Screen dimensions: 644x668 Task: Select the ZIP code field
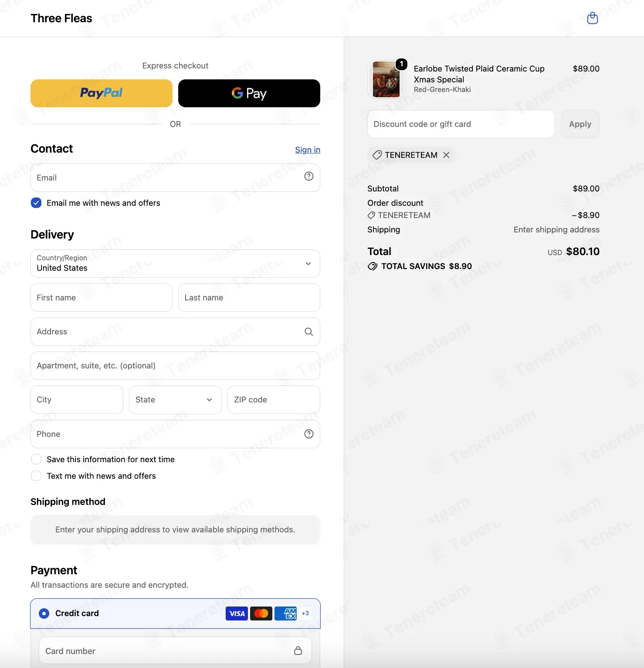[x=274, y=400]
